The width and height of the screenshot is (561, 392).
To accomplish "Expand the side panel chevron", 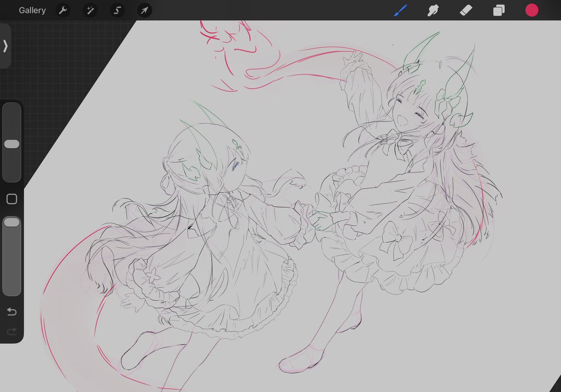I will click(x=5, y=46).
